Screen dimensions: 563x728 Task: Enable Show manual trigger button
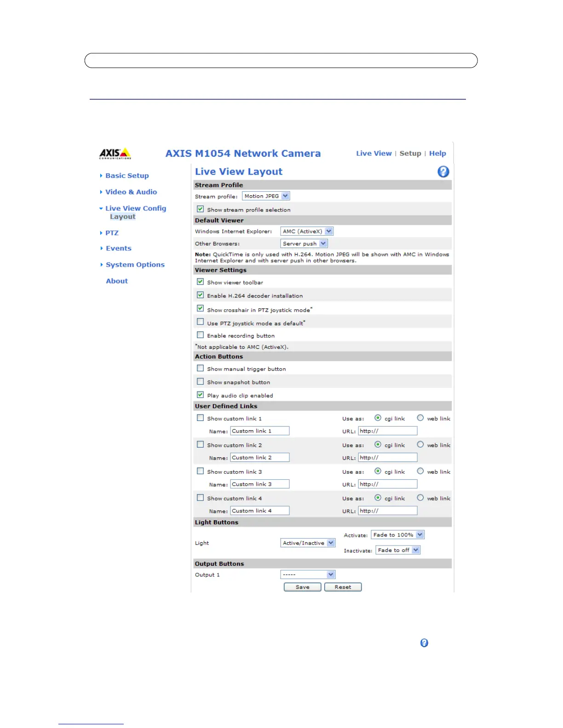tap(200, 368)
